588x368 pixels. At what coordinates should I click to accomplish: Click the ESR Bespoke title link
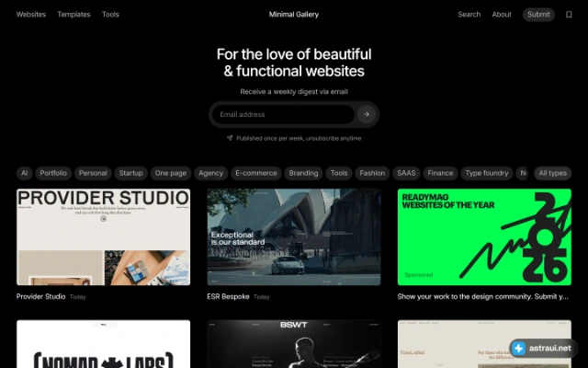tap(228, 296)
